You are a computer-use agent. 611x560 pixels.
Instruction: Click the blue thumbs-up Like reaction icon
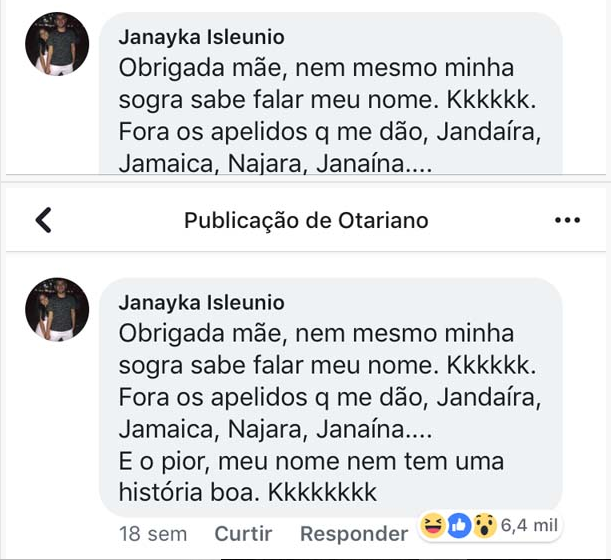click(459, 526)
